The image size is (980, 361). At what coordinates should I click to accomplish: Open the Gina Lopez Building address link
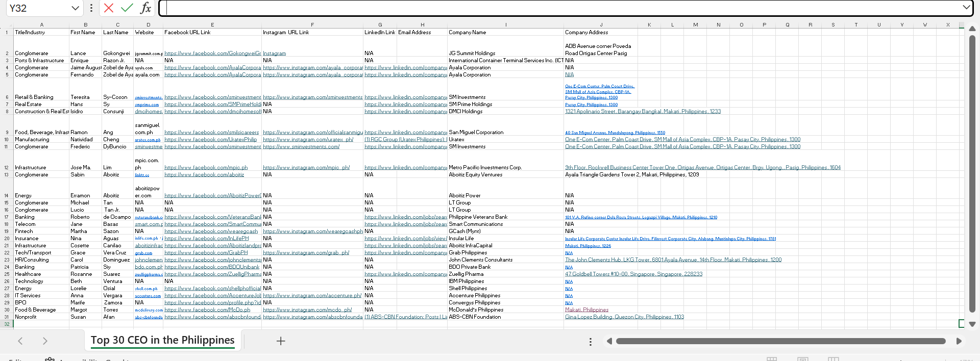click(624, 317)
